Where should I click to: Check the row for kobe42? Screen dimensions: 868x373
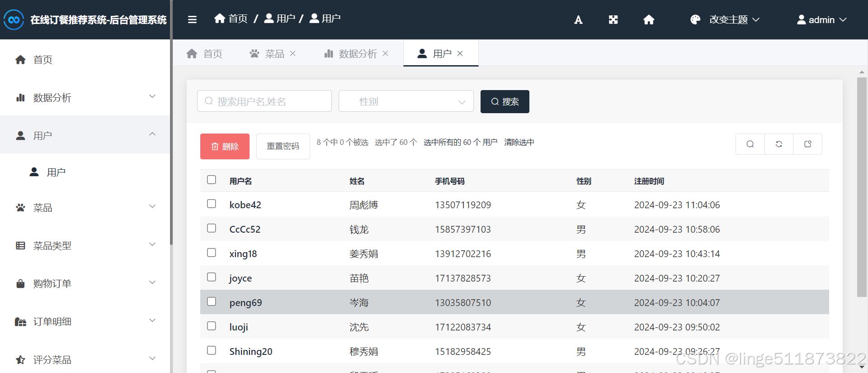coord(212,204)
